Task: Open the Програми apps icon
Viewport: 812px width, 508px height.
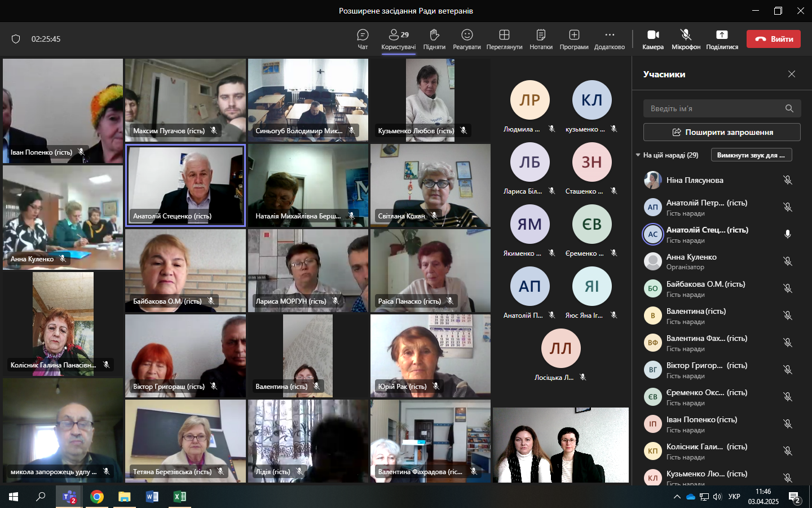Action: click(x=574, y=38)
